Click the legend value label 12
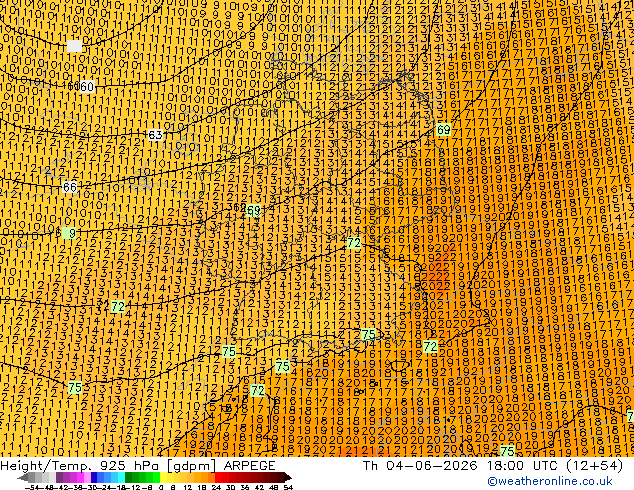The image size is (634, 490). [x=188, y=487]
